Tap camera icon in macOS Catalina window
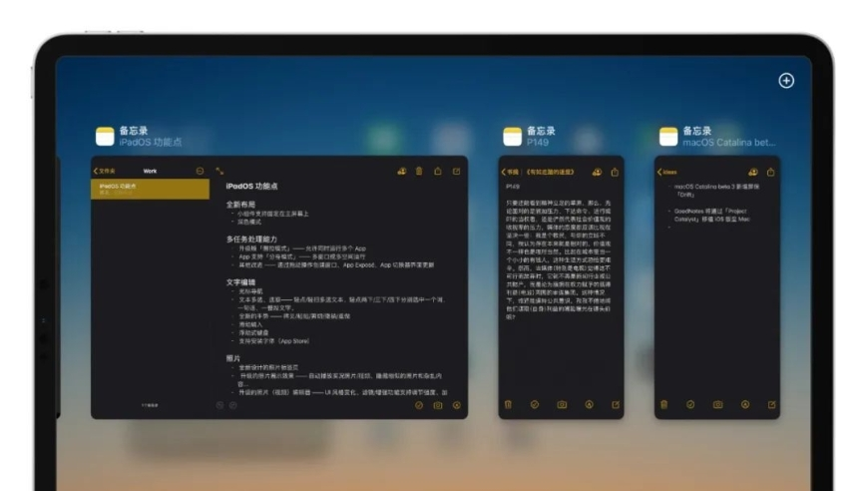 coord(718,404)
